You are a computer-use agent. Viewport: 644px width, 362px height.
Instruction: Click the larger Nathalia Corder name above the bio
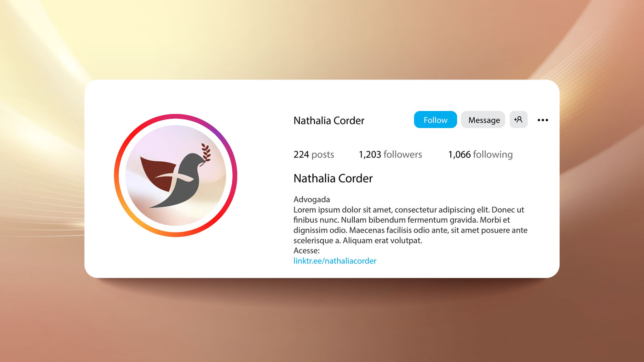(333, 178)
